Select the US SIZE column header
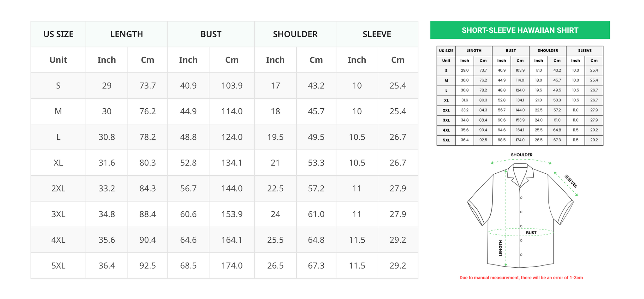The width and height of the screenshot is (644, 299). point(58,34)
